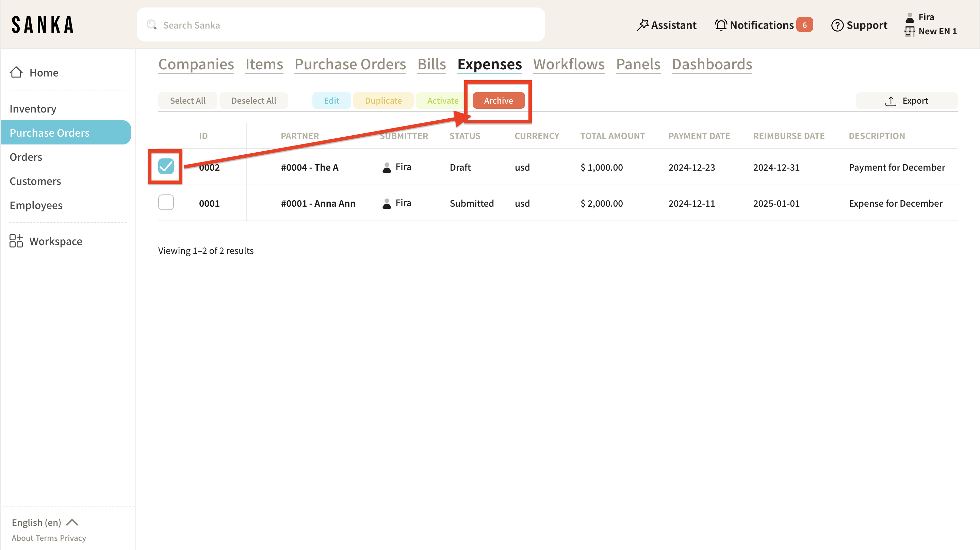980x550 pixels.
Task: Open Notifications bell icon
Action: point(721,25)
